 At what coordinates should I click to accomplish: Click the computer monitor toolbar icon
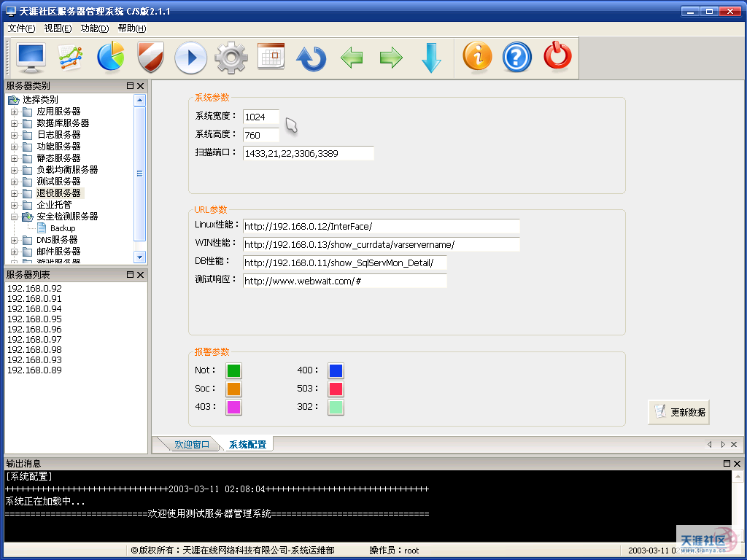pos(31,58)
